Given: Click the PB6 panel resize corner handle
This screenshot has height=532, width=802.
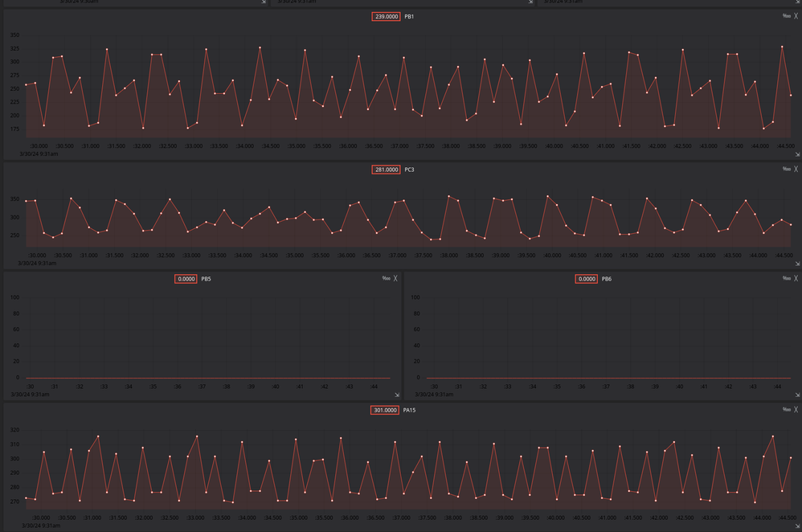Looking at the screenshot, I should pyautogui.click(x=797, y=395).
